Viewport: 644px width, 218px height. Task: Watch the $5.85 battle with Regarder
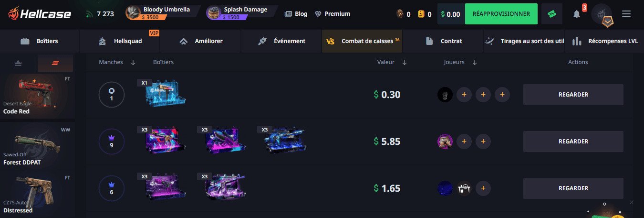point(573,142)
